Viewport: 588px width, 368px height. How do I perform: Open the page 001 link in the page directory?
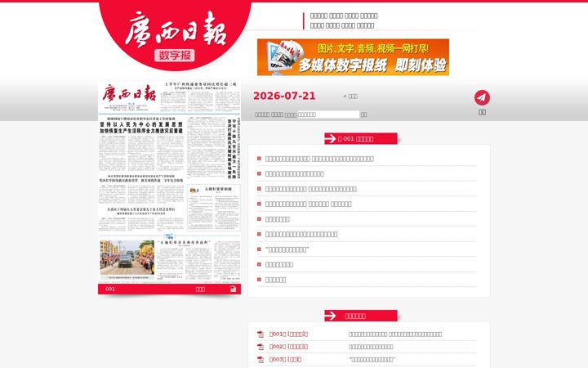click(x=288, y=334)
